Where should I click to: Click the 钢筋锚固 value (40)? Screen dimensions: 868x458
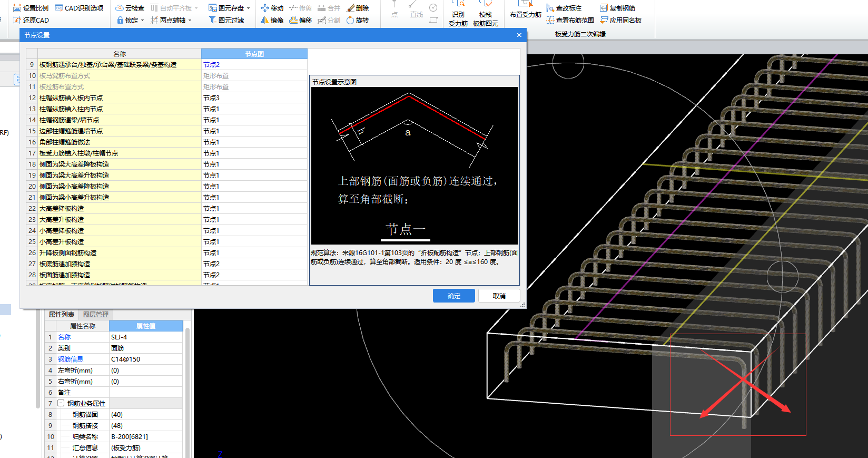[x=146, y=414]
